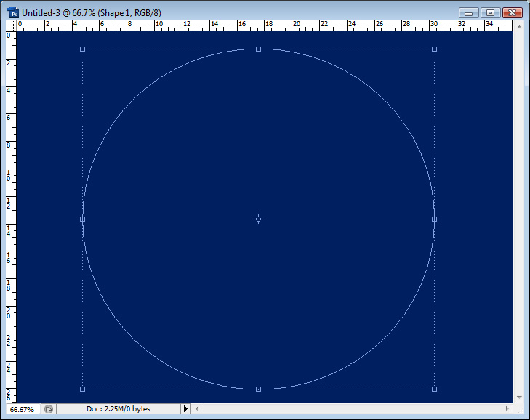Screen dimensions: 530x420
Task: Click the horizontal scrollbar left arrow
Action: [197, 409]
